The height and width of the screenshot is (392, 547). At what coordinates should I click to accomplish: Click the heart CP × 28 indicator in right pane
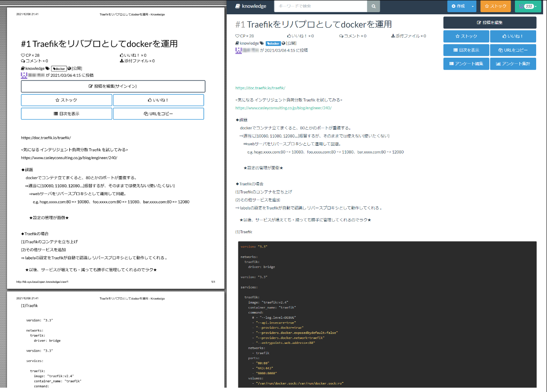244,36
